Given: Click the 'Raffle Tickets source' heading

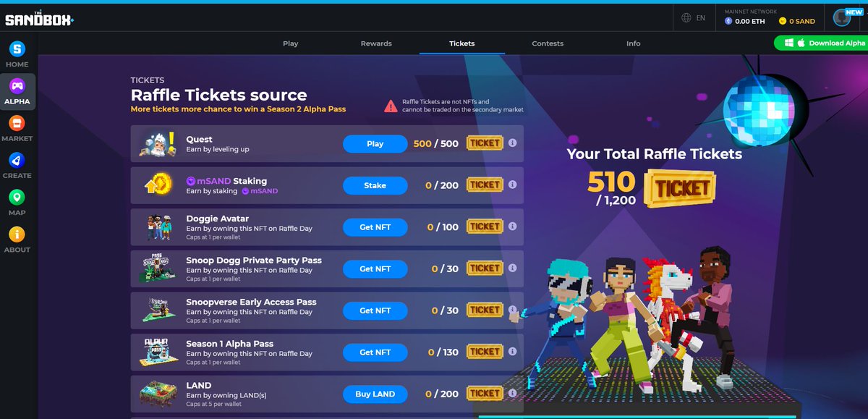Looking at the screenshot, I should pos(218,95).
